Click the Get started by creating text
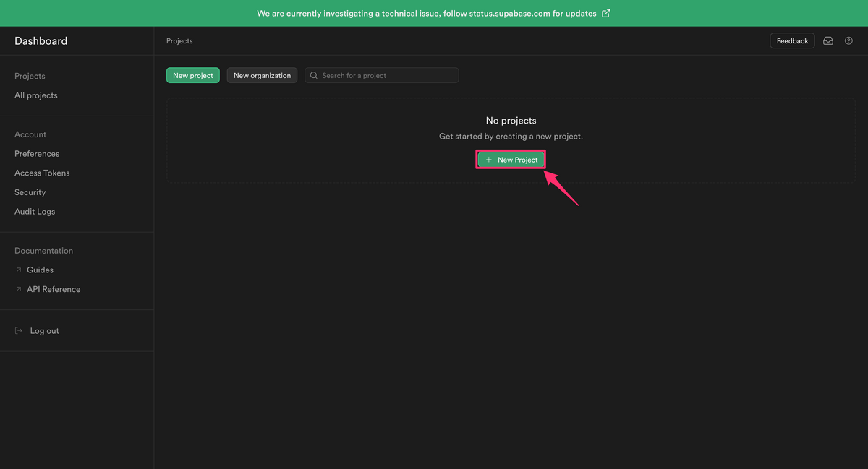The height and width of the screenshot is (469, 868). pyautogui.click(x=511, y=137)
